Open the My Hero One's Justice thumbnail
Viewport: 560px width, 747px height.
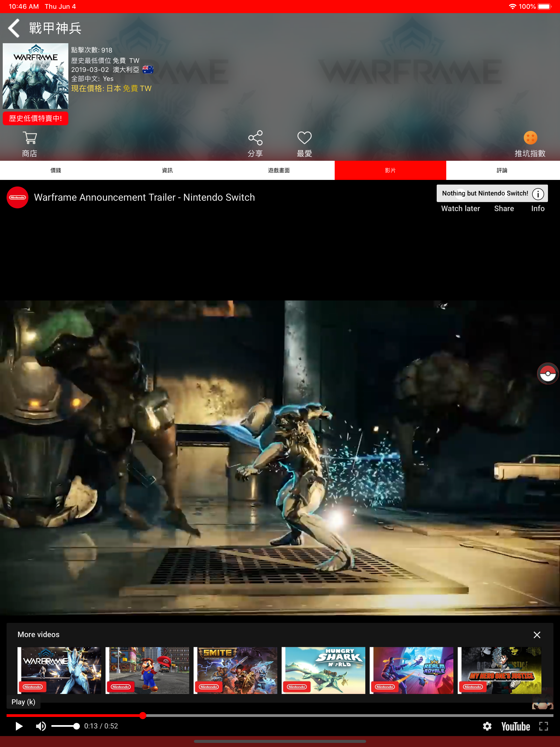point(500,671)
